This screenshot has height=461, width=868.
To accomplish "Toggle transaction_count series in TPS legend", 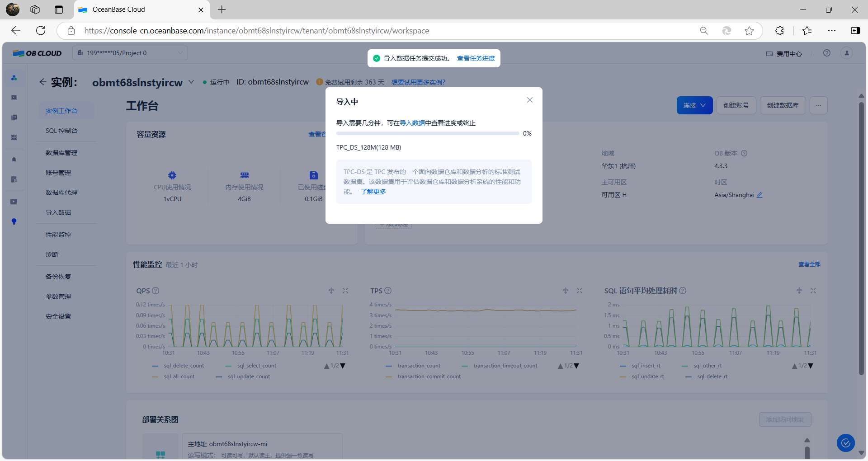I will coord(413,366).
